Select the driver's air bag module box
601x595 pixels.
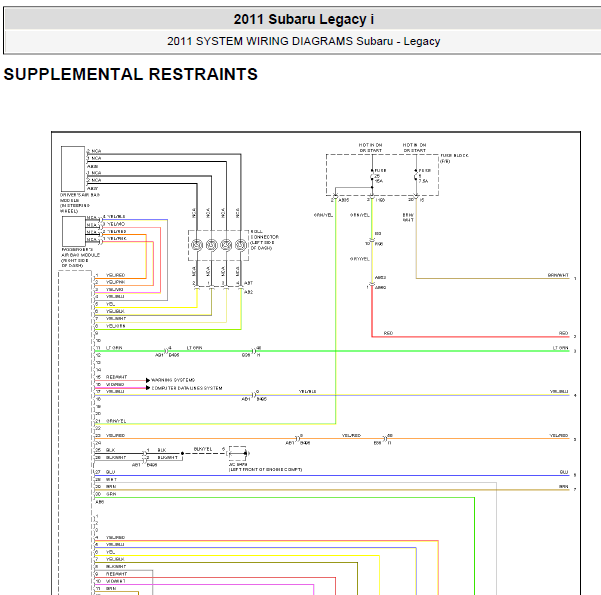tap(73, 169)
